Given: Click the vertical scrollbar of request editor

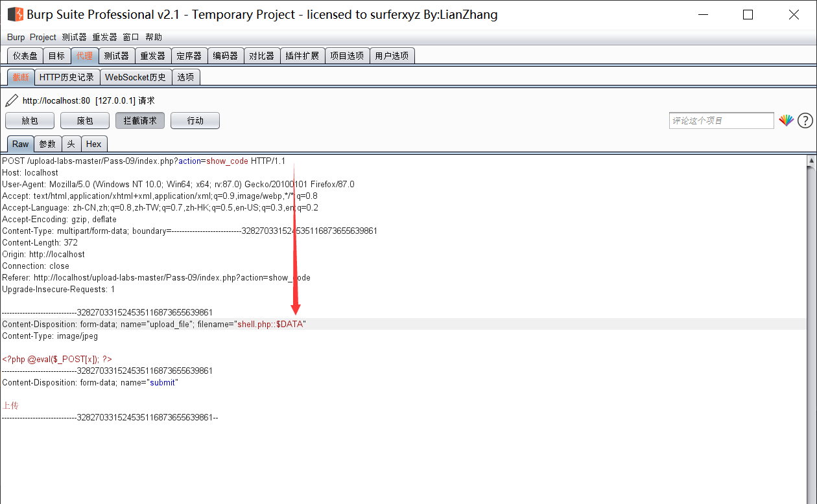Looking at the screenshot, I should tap(811, 329).
